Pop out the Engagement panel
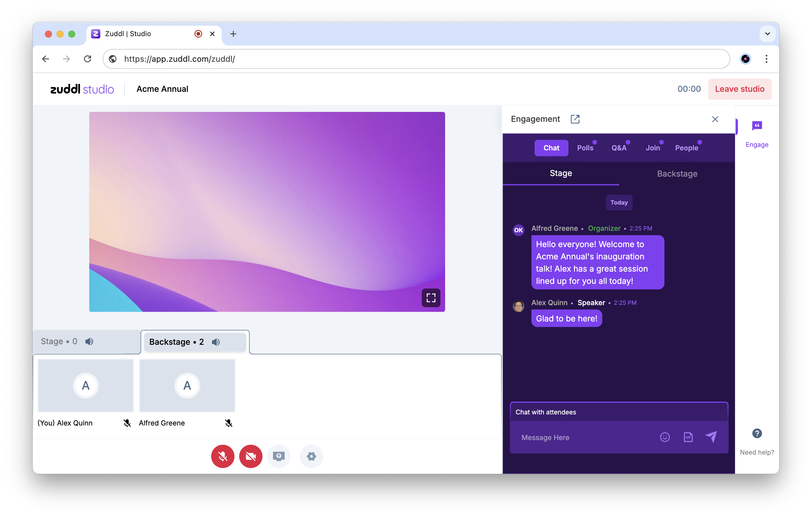 click(575, 119)
